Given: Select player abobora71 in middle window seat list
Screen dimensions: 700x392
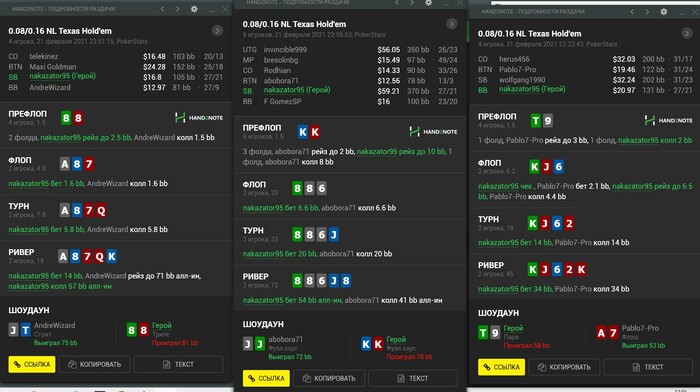Looking at the screenshot, I should (281, 80).
